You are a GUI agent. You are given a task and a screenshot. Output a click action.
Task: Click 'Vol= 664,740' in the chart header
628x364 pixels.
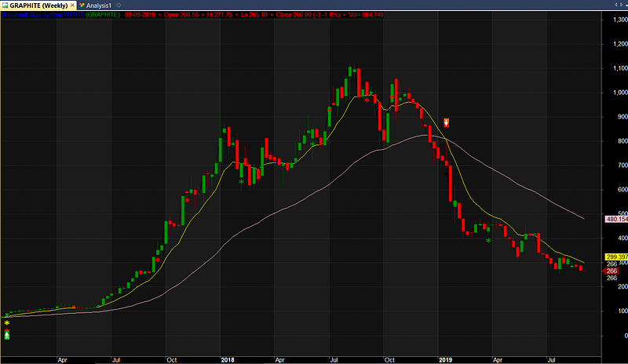366,15
